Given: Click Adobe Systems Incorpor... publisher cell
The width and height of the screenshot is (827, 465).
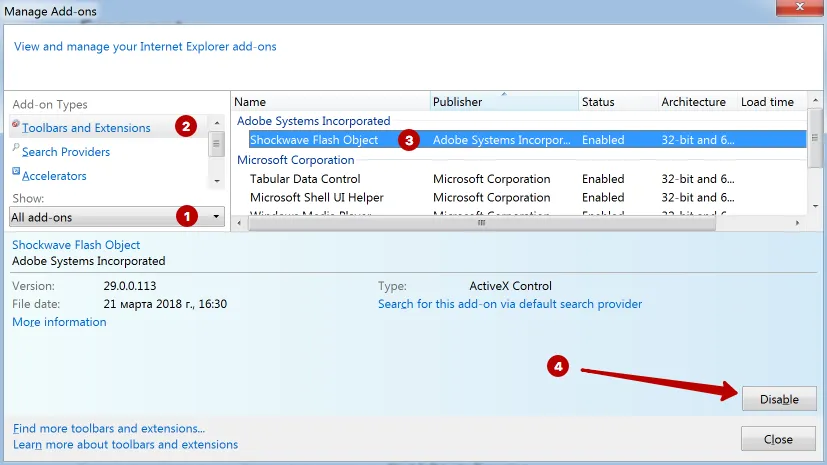Looking at the screenshot, I should (x=502, y=140).
